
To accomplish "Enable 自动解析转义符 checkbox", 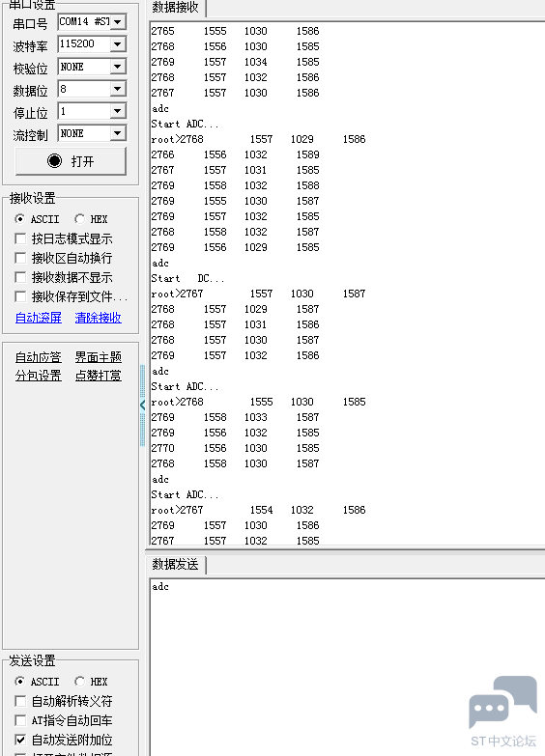I will point(20,701).
